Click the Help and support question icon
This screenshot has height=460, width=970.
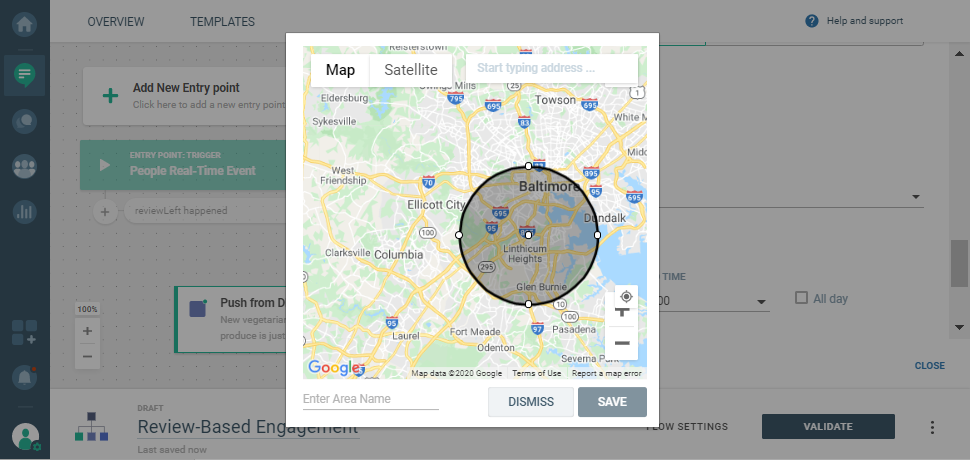point(812,21)
